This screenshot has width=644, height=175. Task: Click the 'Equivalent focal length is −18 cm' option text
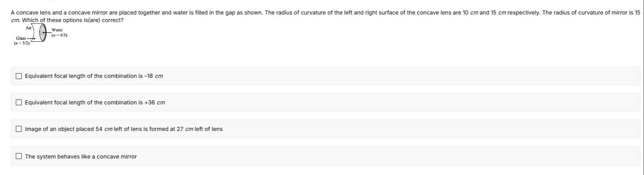click(94, 76)
